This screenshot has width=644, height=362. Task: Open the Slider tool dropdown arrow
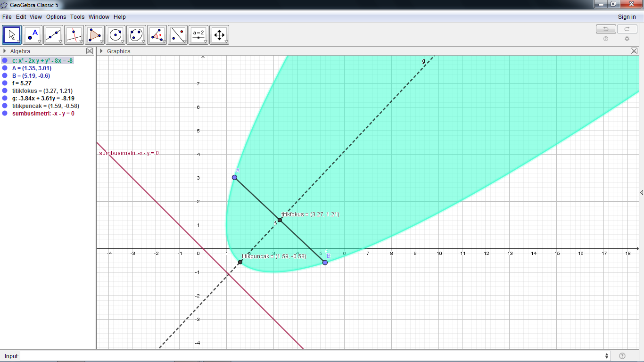point(206,42)
